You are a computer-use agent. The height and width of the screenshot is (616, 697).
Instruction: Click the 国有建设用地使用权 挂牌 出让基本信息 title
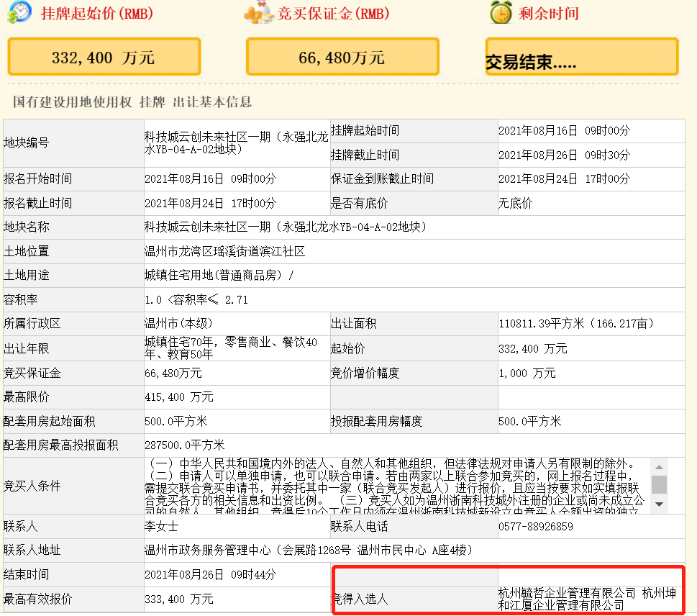(x=132, y=102)
